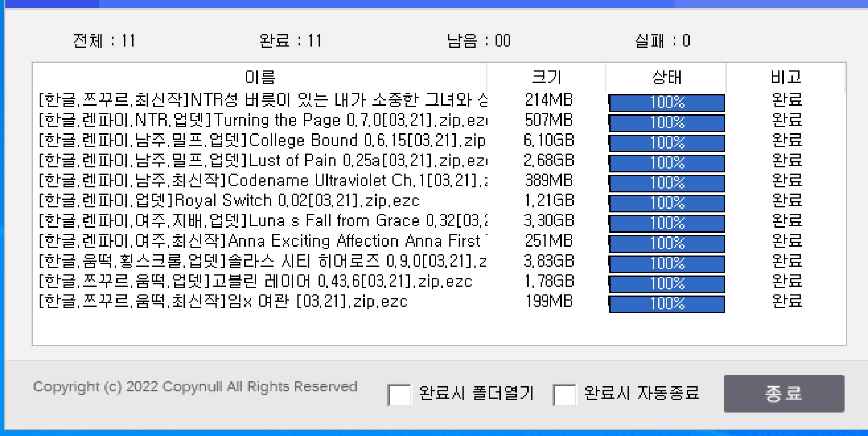Screen dimensions: 868x436
Task: Click the 완료 status of the 507MB file
Action: click(787, 120)
